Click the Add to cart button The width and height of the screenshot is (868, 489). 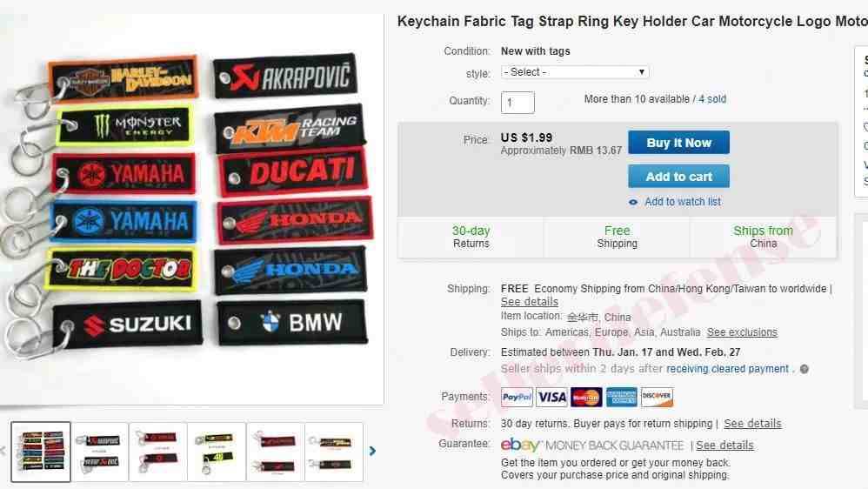pyautogui.click(x=678, y=177)
